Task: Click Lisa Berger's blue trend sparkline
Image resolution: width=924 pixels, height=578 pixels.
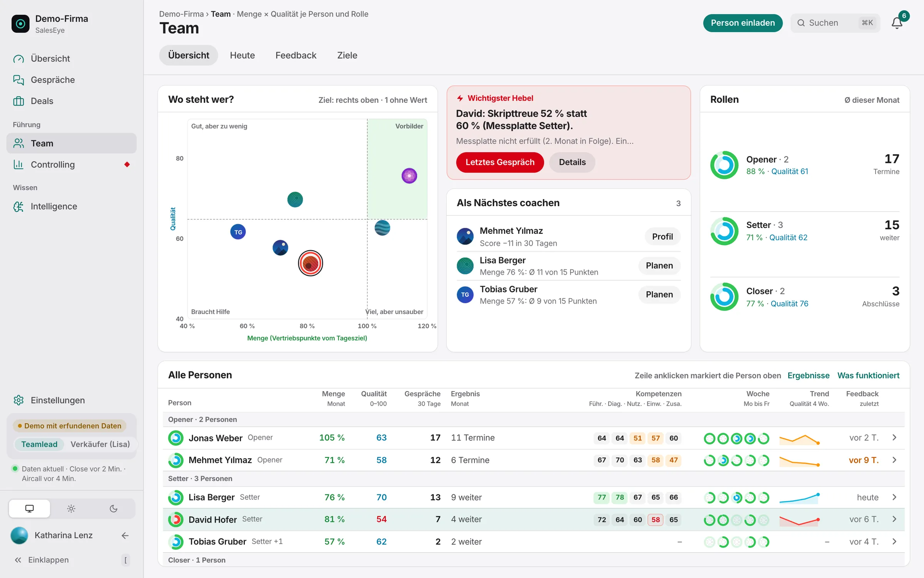Action: (x=799, y=498)
